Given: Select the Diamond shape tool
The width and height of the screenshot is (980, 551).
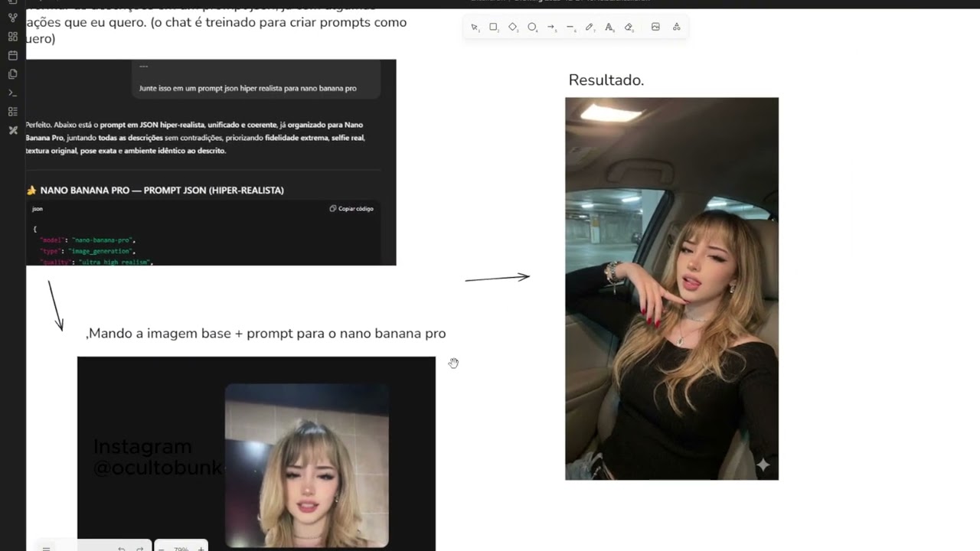Looking at the screenshot, I should pos(513,27).
